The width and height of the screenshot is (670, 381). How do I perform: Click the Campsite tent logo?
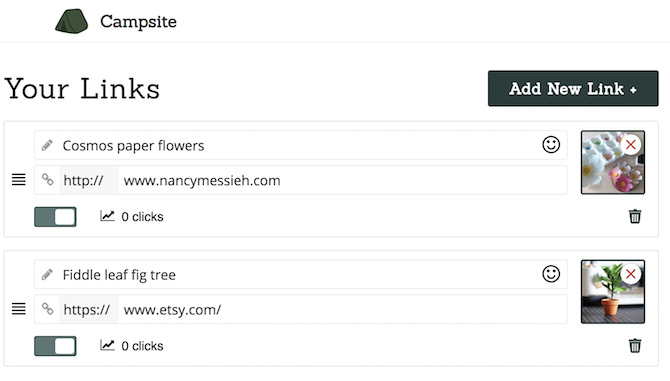point(72,21)
